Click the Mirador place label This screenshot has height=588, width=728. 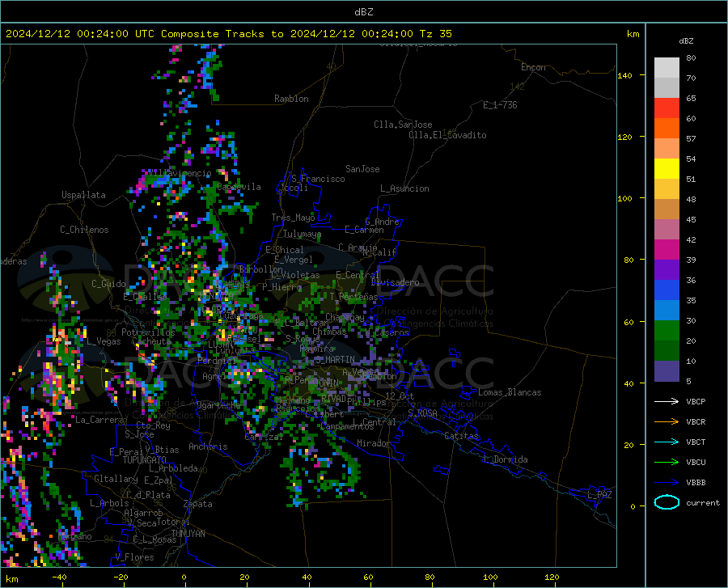point(374,443)
